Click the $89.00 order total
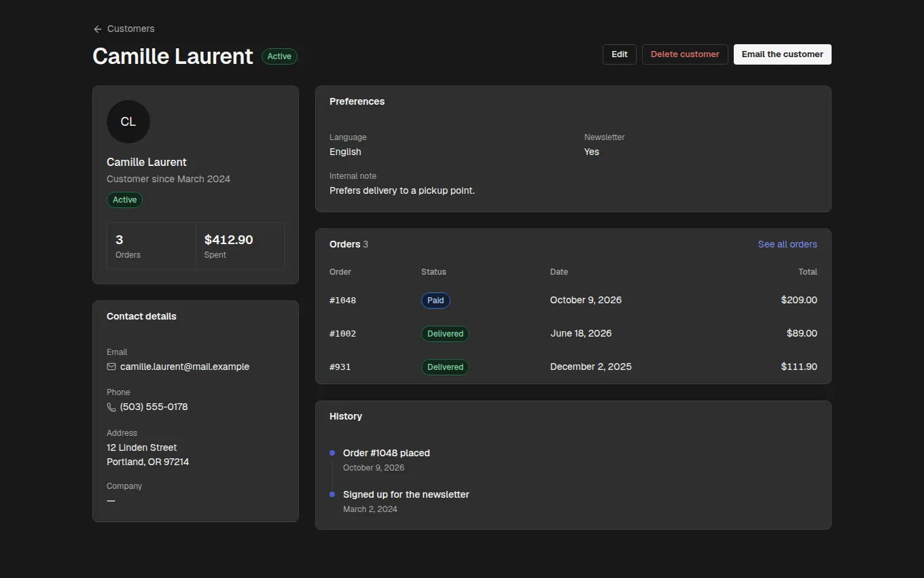Image resolution: width=924 pixels, height=578 pixels. tap(802, 333)
